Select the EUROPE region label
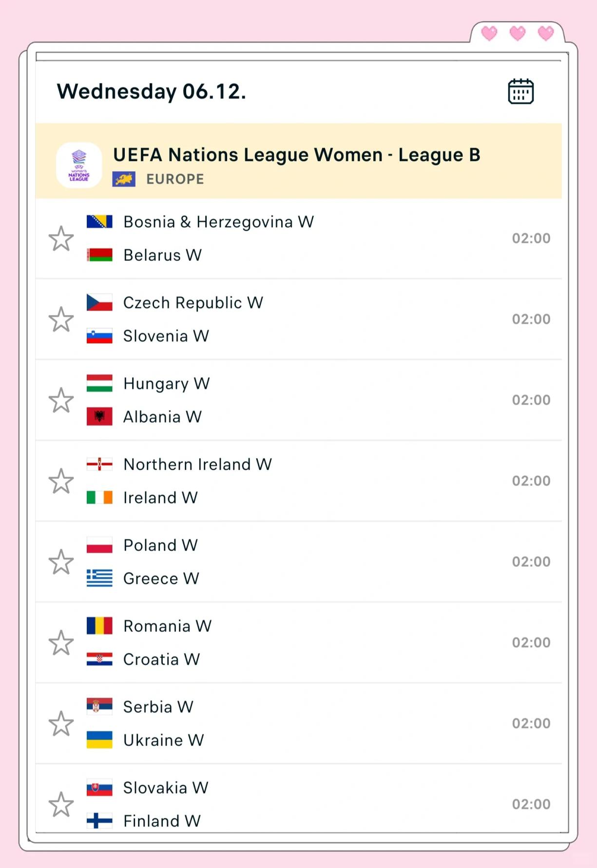This screenshot has height=868, width=597. click(x=175, y=179)
